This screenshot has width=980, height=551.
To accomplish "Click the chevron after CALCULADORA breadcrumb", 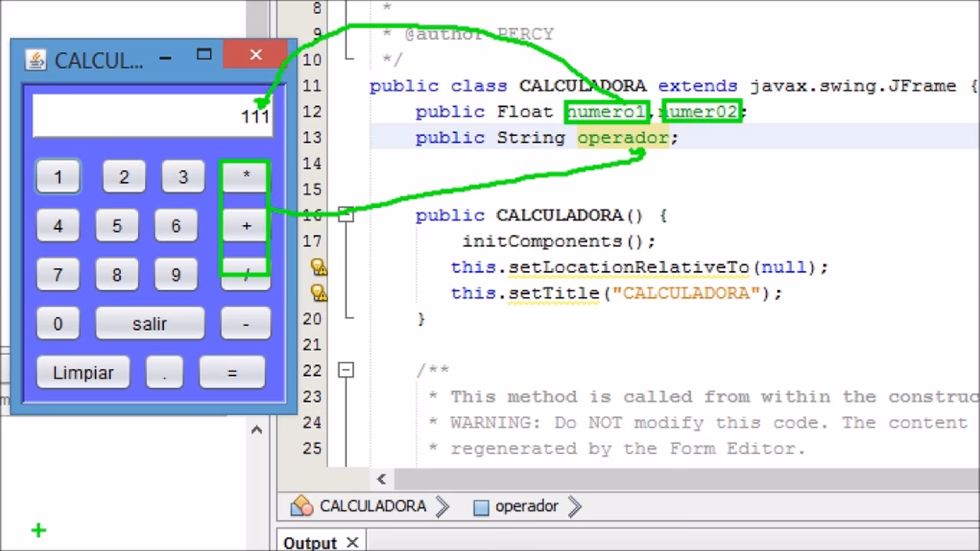I will click(x=441, y=506).
